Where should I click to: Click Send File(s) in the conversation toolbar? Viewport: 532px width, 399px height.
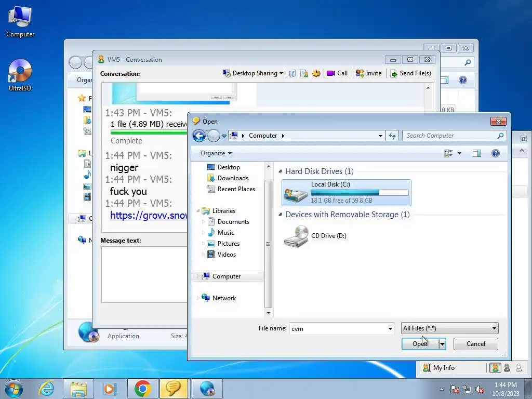410,73
